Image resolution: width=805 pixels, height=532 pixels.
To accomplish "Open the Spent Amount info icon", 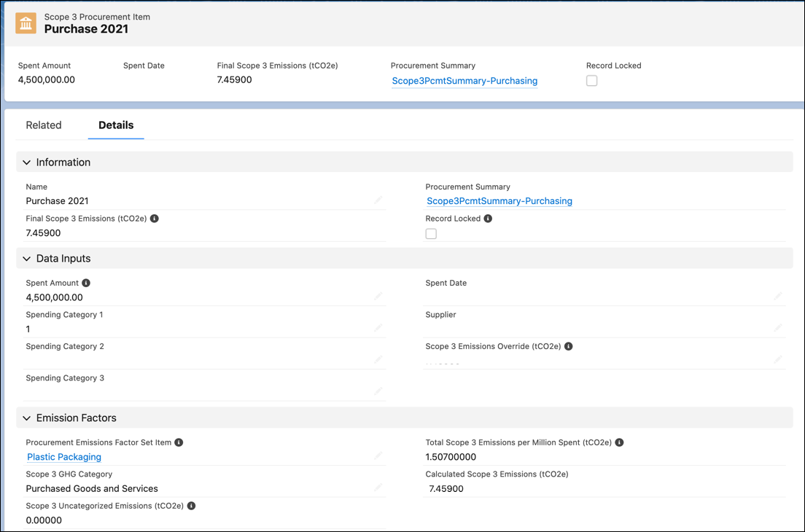I will point(86,283).
